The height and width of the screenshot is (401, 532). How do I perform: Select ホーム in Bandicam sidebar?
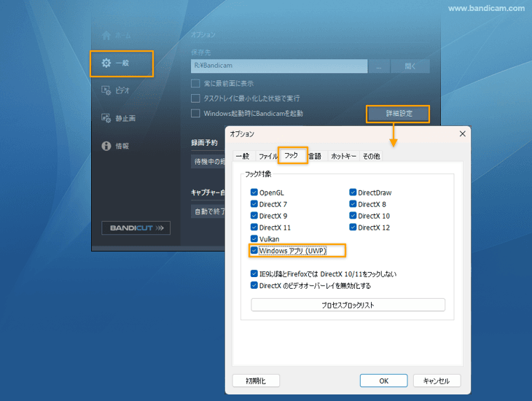pos(123,35)
